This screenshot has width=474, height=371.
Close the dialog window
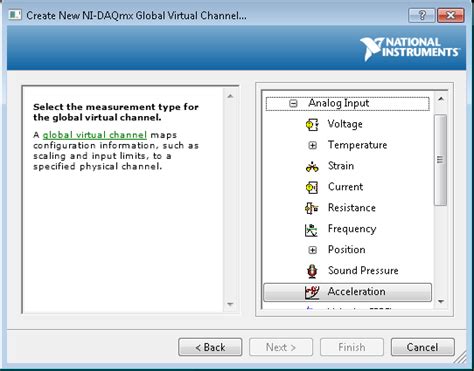point(451,16)
